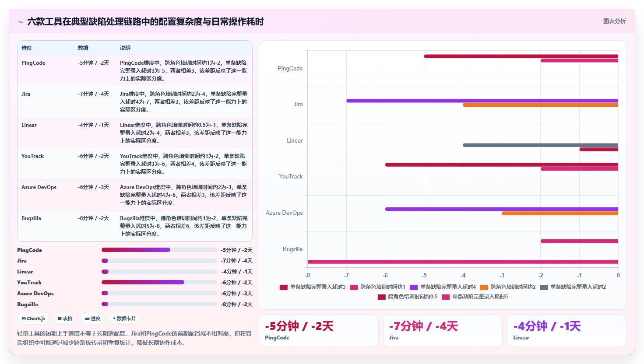
Task: Click the sparkle icon before the page title
Action: (21, 22)
